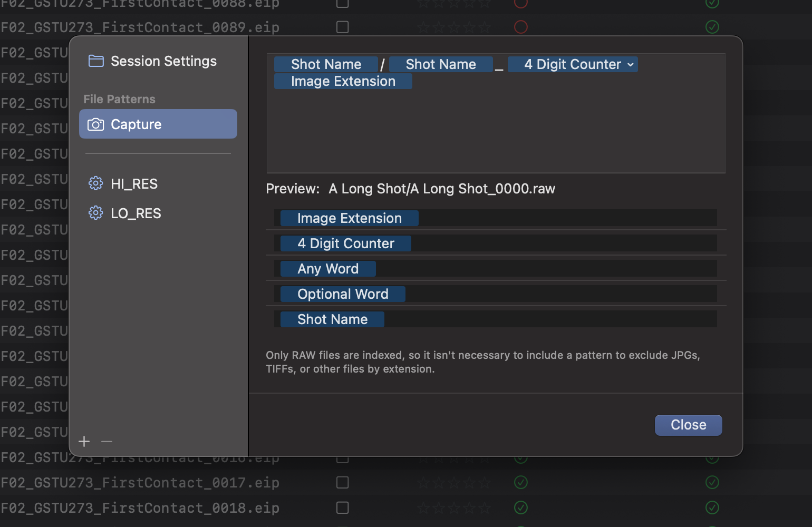The image size is (812, 527).
Task: Toggle checkbox for FirstContact_0017.eip
Action: click(x=342, y=482)
